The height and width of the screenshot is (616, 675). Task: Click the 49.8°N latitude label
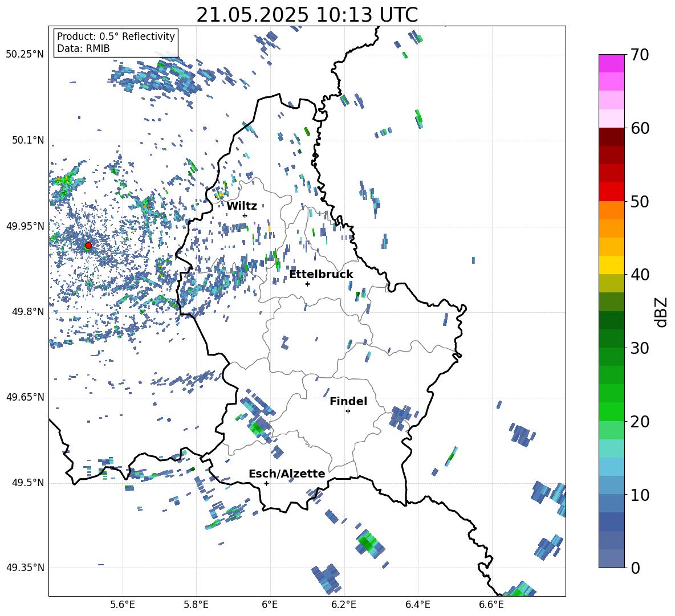click(28, 312)
